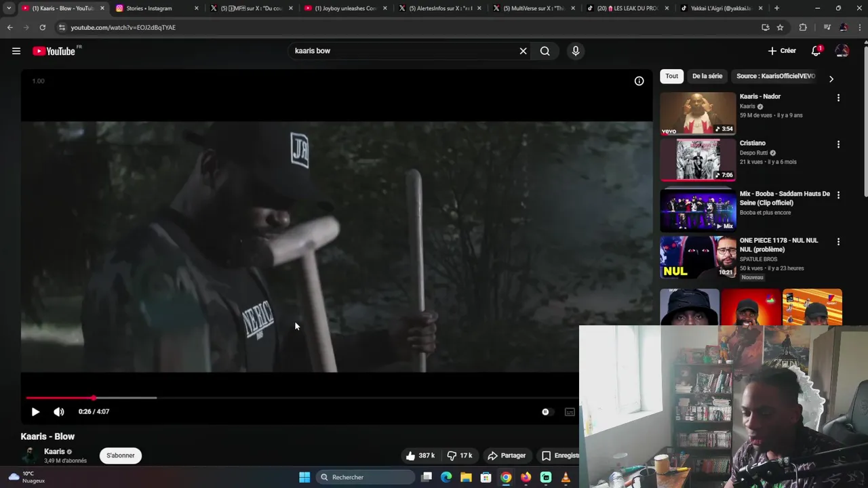View site information icon in address bar
The width and height of the screenshot is (868, 488).
click(62, 27)
